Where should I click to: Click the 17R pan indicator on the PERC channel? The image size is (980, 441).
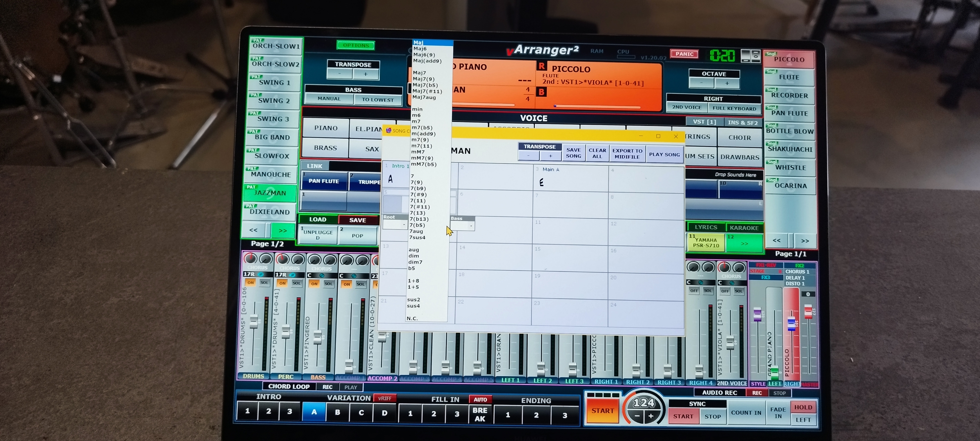(290, 275)
